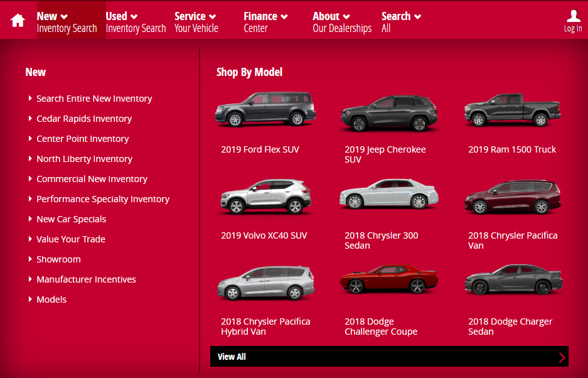Screen dimensions: 588x378
Task: Expand the Finance Center chevron
Action: tap(285, 16)
